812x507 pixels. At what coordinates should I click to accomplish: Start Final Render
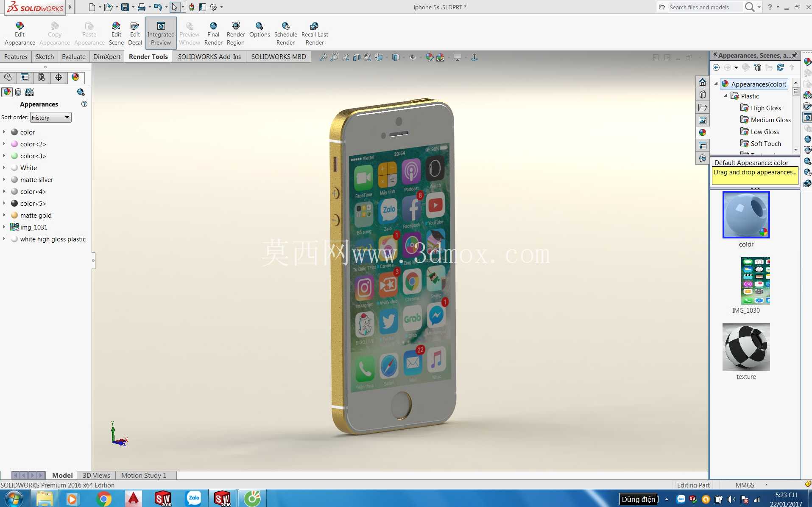pyautogui.click(x=213, y=33)
